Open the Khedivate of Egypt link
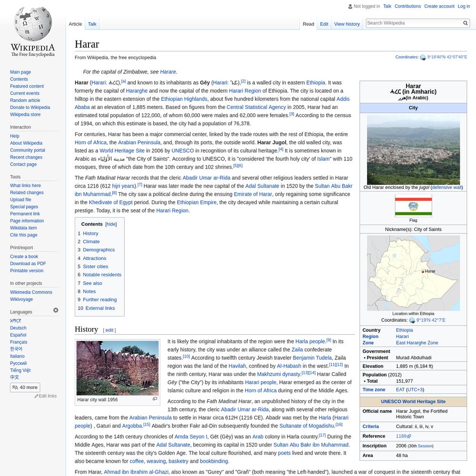Screen dimensions: 476x476 click(x=110, y=202)
